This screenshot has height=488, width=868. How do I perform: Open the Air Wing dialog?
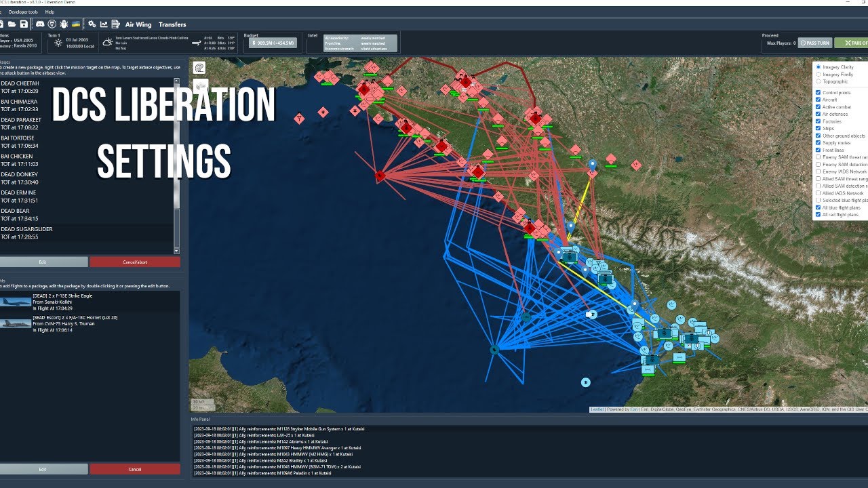point(138,24)
